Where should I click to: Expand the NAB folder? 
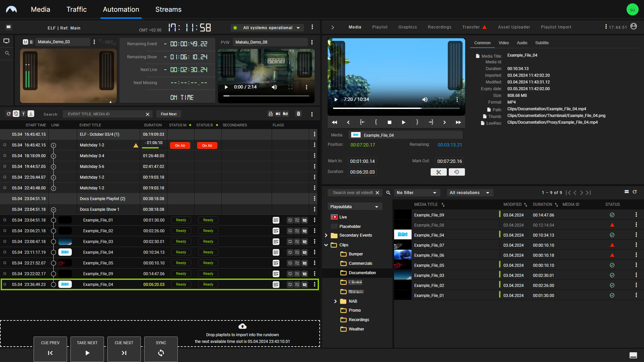tap(335, 301)
